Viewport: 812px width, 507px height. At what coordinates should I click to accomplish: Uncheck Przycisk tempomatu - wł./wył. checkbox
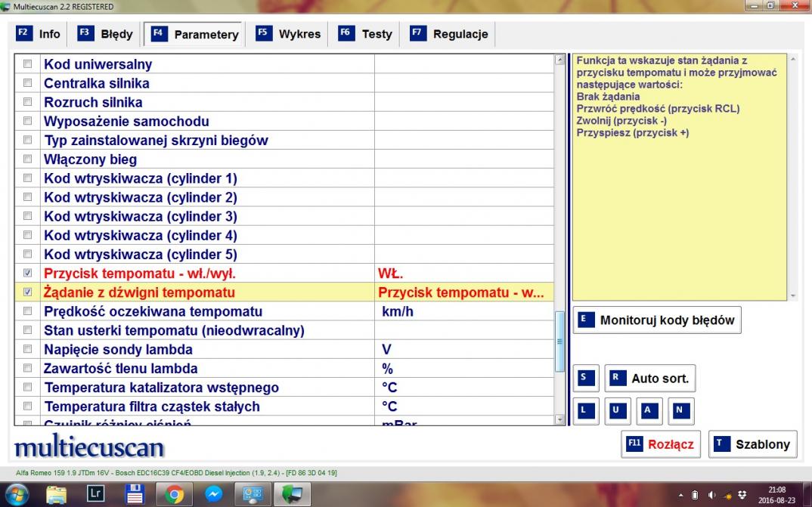pyautogui.click(x=29, y=273)
